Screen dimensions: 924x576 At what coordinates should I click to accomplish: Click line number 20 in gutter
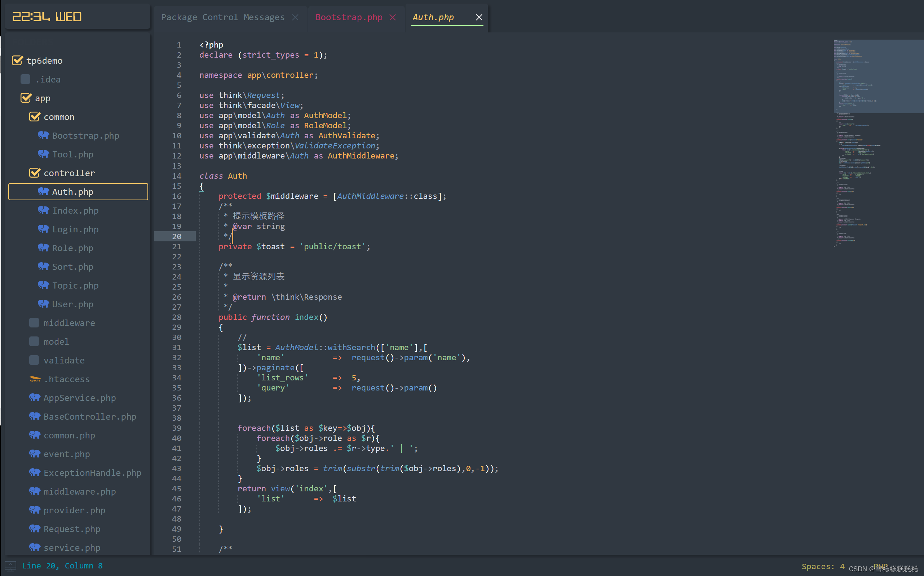[x=177, y=236]
